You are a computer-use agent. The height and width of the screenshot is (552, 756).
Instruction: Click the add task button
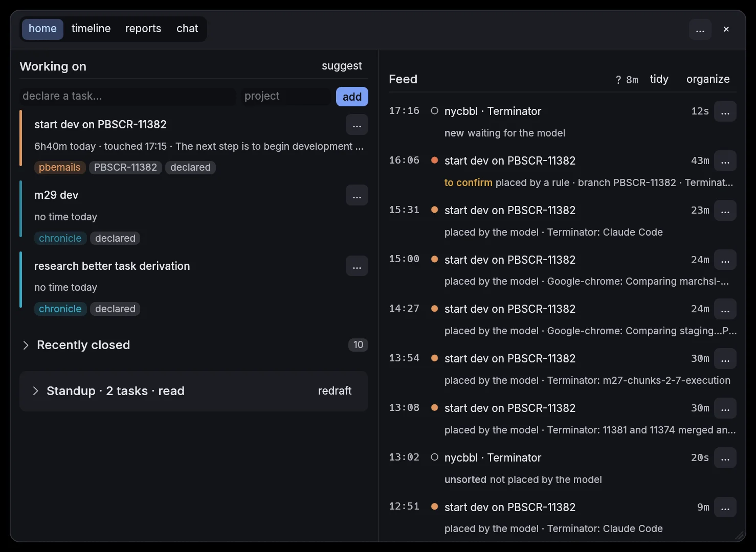(352, 97)
